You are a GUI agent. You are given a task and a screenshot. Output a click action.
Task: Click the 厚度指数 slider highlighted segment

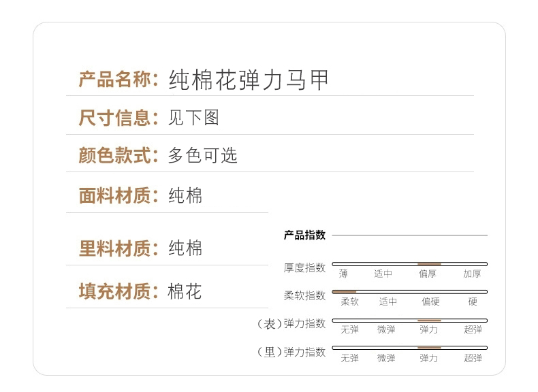point(429,263)
